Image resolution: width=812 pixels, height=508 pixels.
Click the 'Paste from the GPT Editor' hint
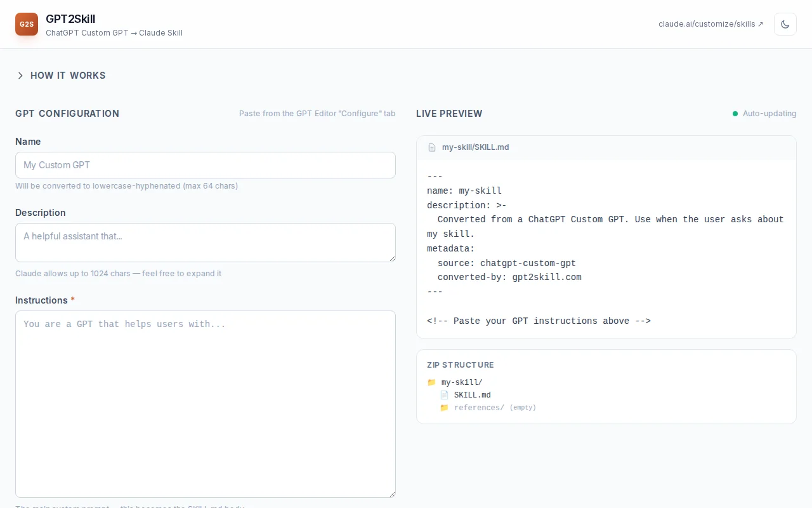pyautogui.click(x=317, y=114)
